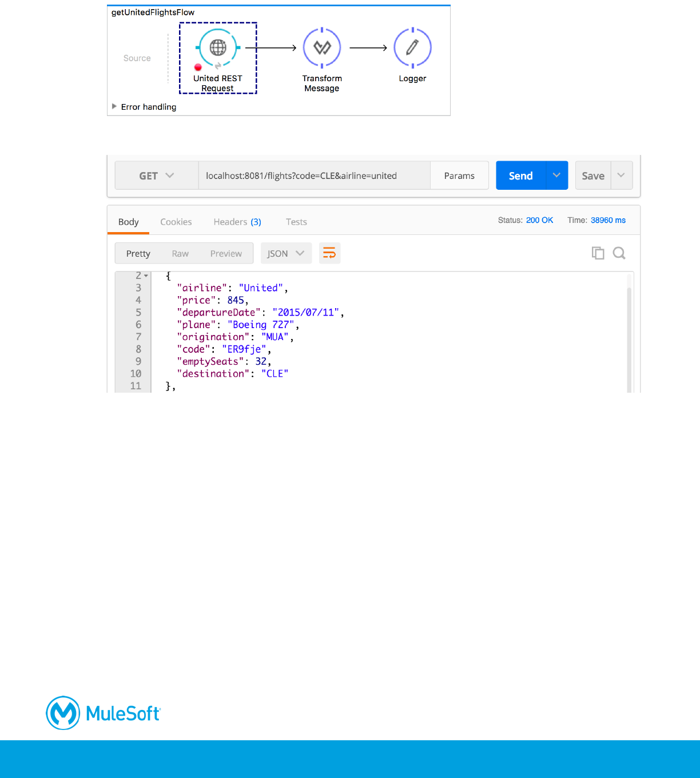
Task: Click the "emptySeats": 32 line
Action: [224, 361]
